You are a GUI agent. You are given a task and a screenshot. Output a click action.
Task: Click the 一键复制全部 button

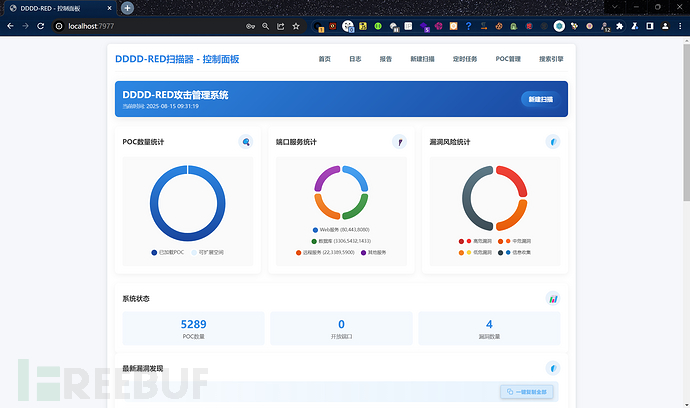click(526, 391)
